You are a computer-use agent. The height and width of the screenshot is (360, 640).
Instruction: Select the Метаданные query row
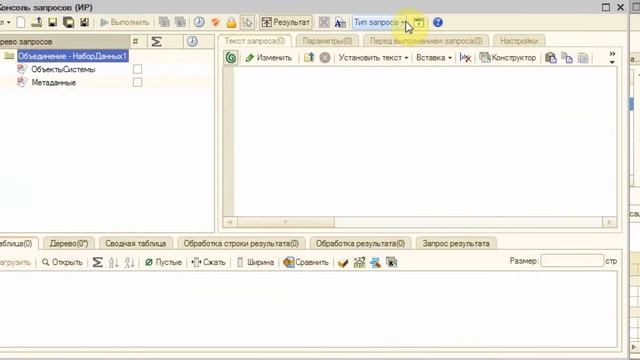tap(53, 82)
